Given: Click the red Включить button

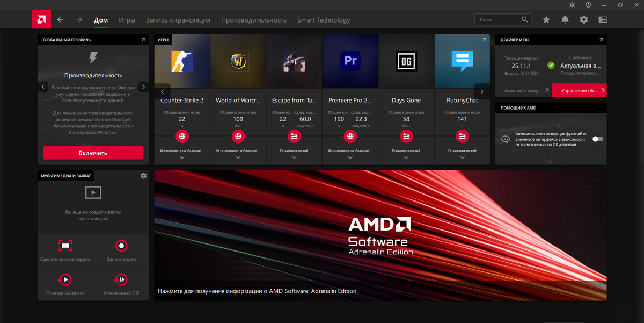Looking at the screenshot, I should [93, 153].
